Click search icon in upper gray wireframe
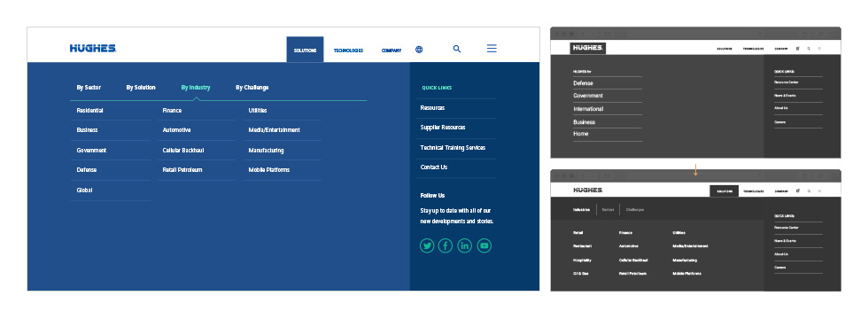The width and height of the screenshot is (868, 319). pyautogui.click(x=809, y=49)
